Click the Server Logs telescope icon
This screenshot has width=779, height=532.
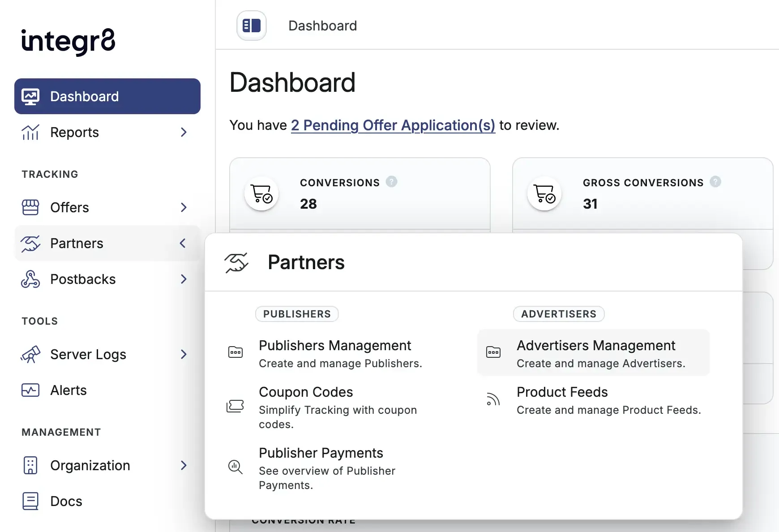[30, 354]
